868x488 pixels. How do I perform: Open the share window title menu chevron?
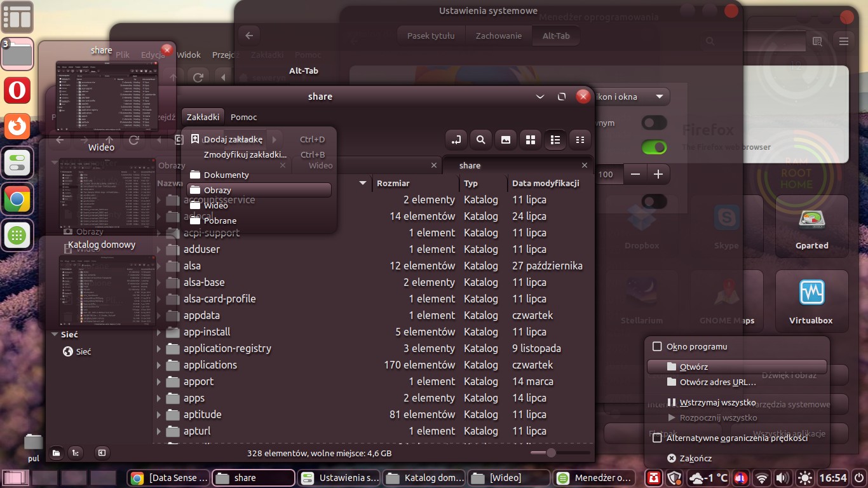[x=540, y=97]
